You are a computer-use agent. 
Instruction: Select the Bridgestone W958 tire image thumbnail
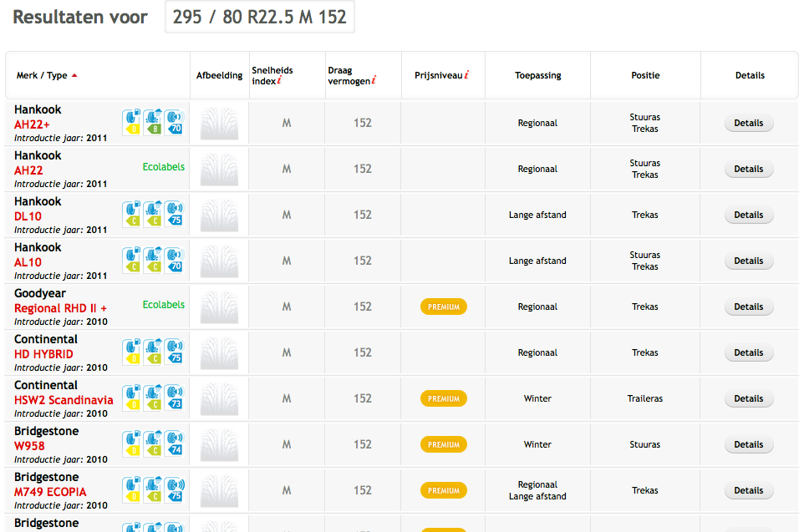click(219, 444)
